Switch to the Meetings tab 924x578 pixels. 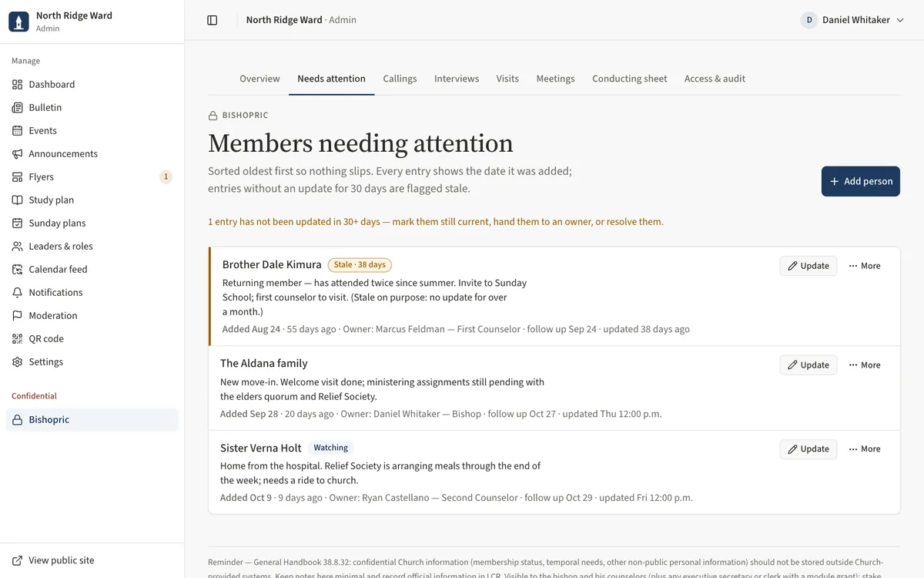coord(555,79)
